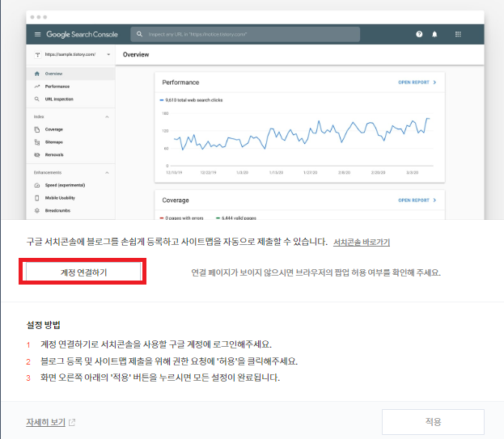Viewport: 504px width, 439px height.
Task: Click the Enhancements section label
Action: click(x=48, y=173)
